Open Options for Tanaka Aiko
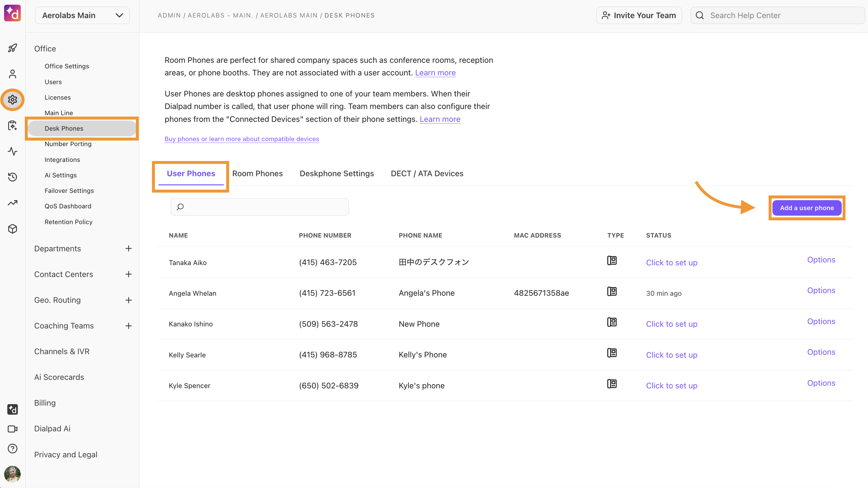 click(821, 260)
